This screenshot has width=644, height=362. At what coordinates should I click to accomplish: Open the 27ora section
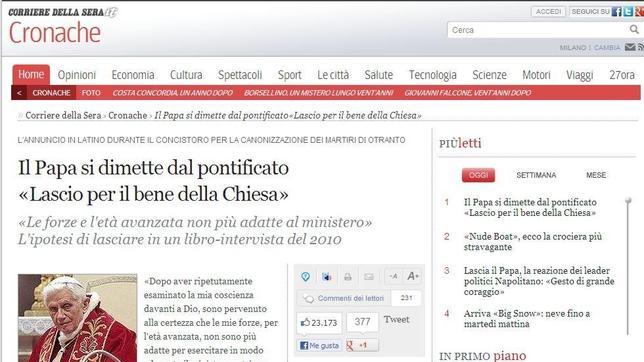622,75
